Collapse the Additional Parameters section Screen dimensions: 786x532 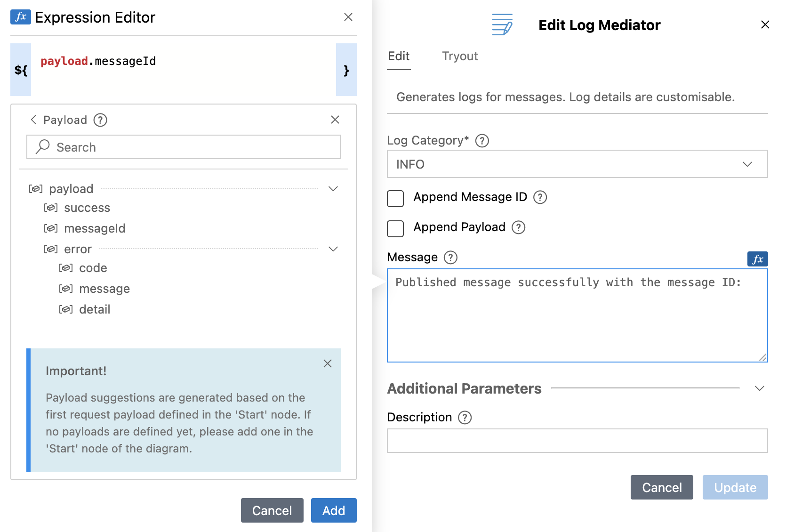pos(759,388)
